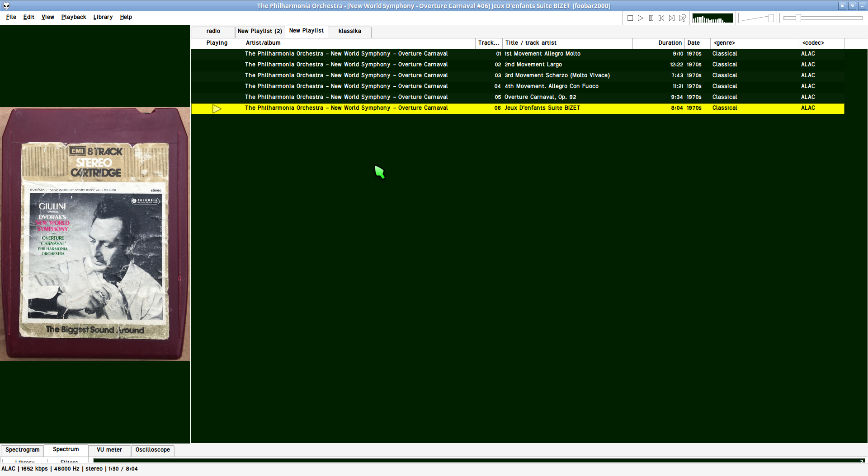
Task: Click the foobar2000 app icon in title bar
Action: tap(6, 6)
